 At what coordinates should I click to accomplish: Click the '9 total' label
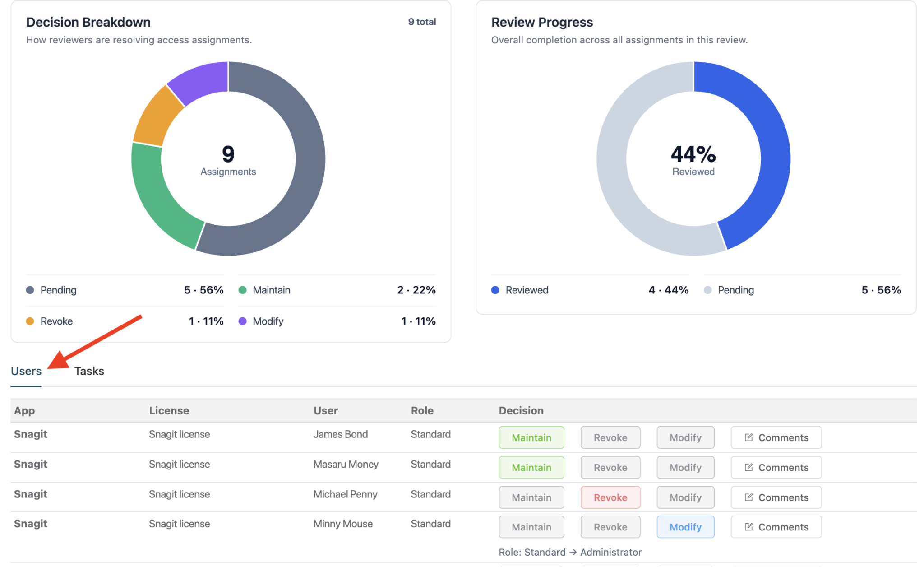422,22
